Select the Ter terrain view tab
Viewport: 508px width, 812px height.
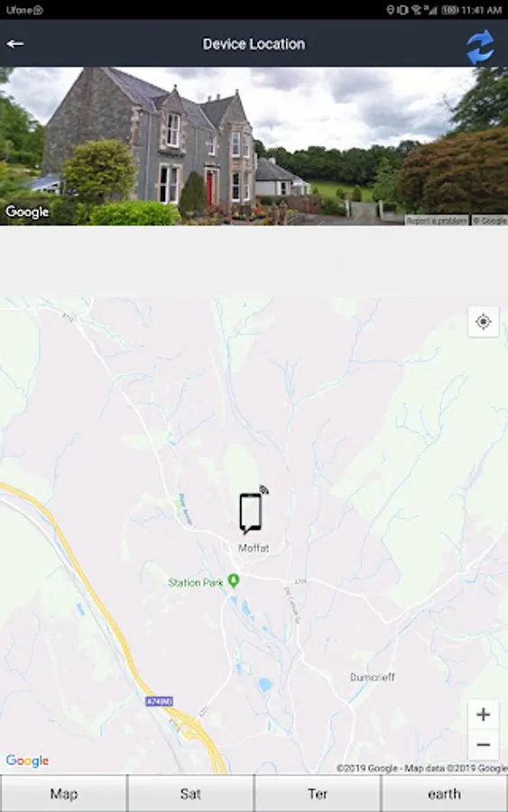pyautogui.click(x=318, y=793)
